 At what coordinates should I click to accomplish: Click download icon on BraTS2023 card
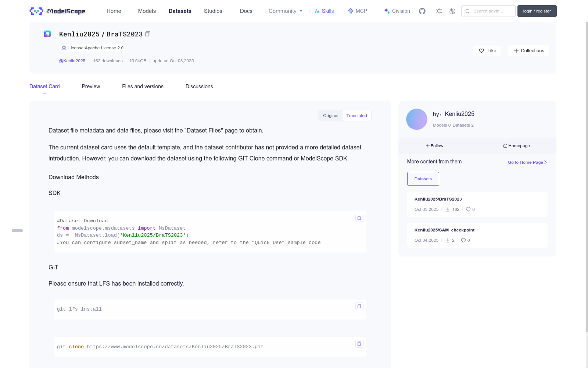pos(448,209)
